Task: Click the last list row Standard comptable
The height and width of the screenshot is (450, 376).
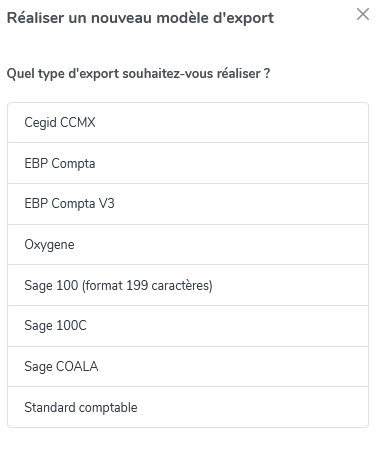Action: click(x=188, y=407)
